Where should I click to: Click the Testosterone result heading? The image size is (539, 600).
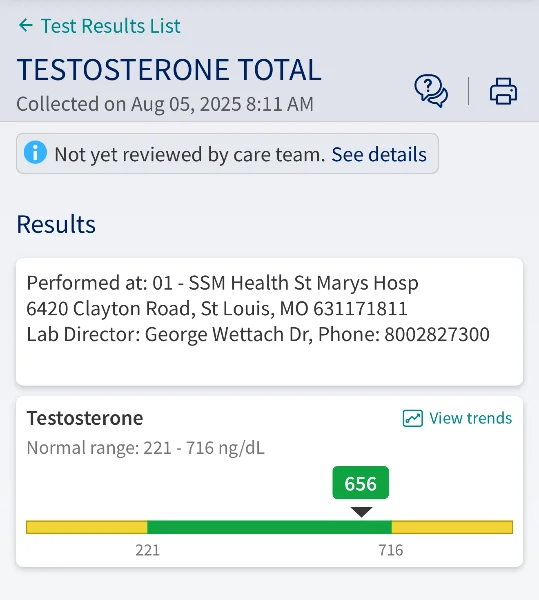(x=85, y=418)
